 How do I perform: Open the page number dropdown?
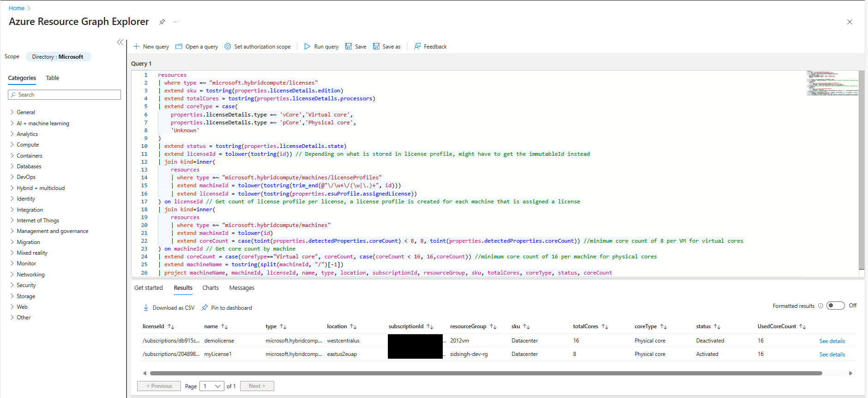(x=212, y=386)
